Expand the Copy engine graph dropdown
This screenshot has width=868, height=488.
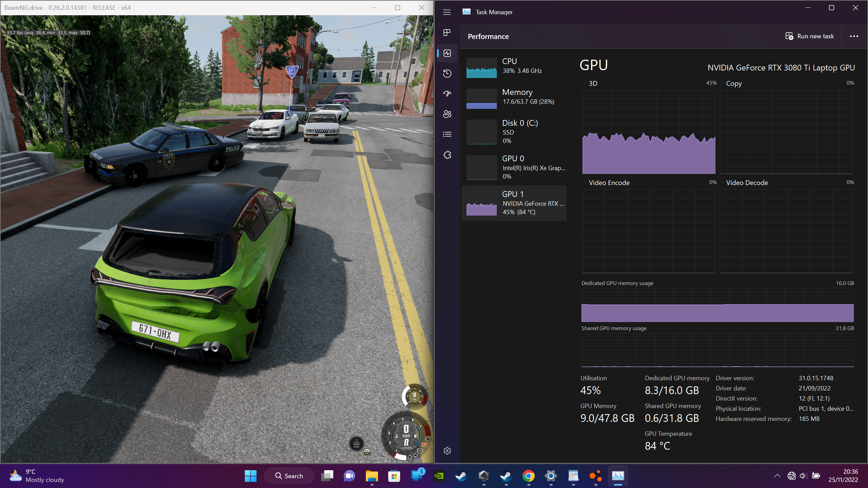point(722,83)
